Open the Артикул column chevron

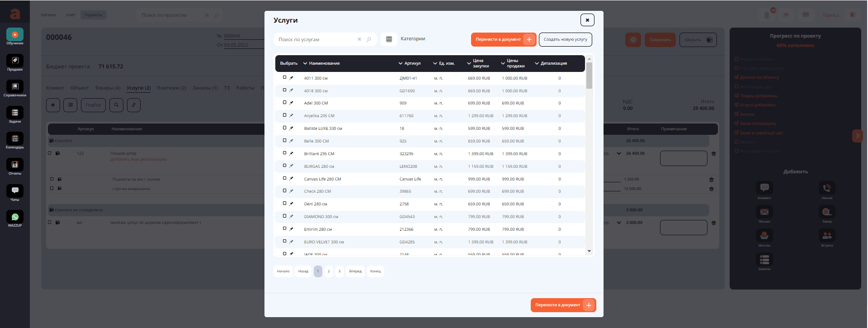[401, 63]
